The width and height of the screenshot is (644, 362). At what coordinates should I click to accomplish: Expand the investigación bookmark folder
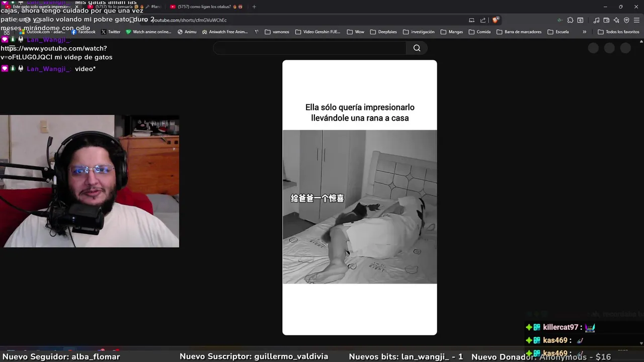(419, 32)
